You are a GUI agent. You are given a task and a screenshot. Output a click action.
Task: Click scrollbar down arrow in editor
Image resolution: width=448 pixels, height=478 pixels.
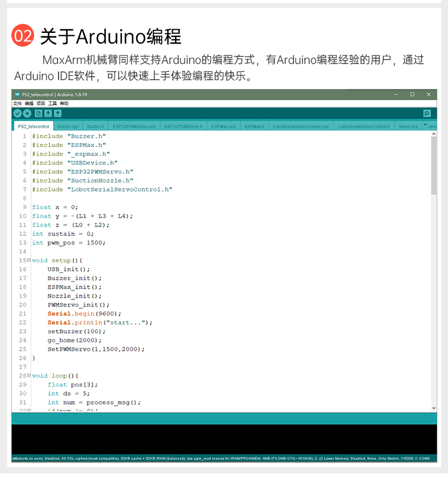[434, 408]
